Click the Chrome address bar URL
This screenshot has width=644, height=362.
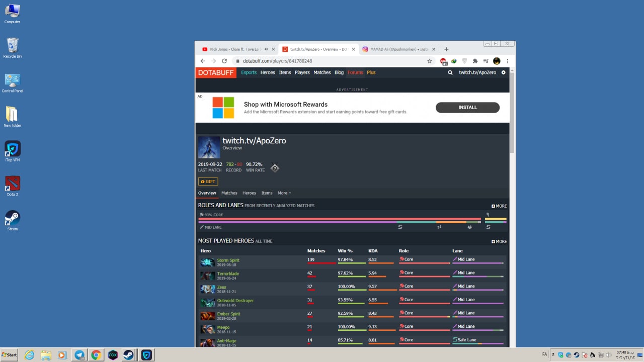[x=277, y=61]
